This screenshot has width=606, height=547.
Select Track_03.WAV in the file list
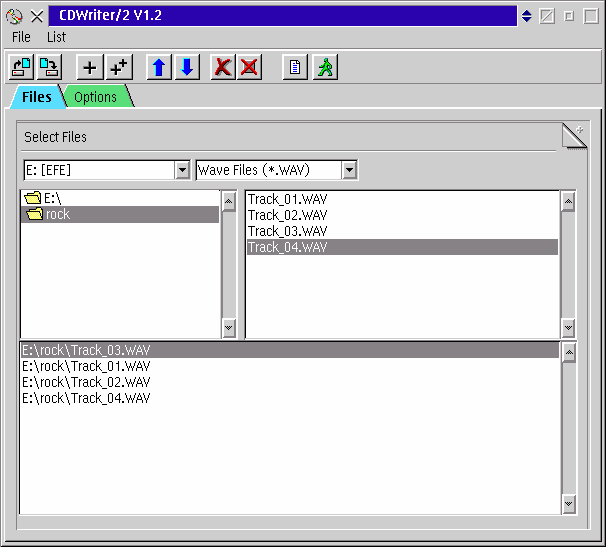click(x=402, y=231)
